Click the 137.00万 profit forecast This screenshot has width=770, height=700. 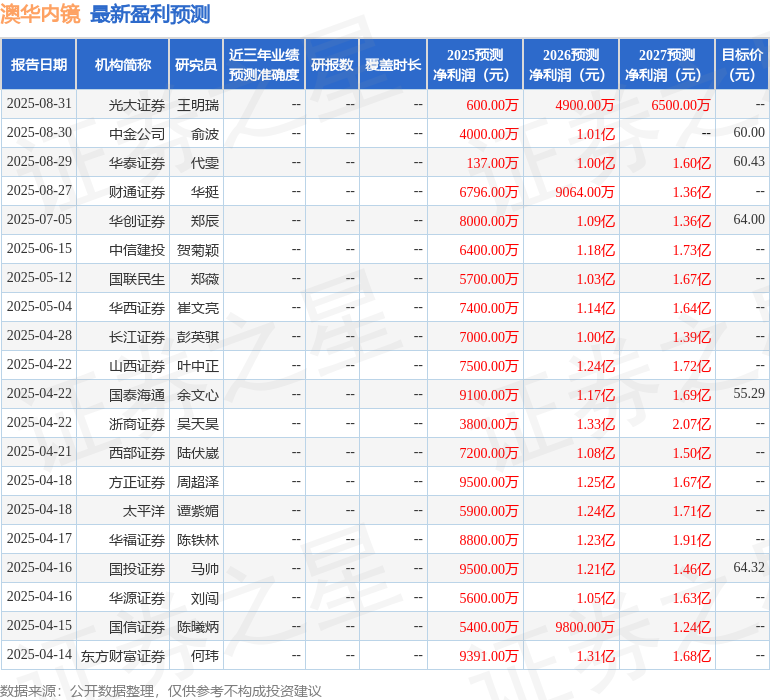[x=492, y=163]
